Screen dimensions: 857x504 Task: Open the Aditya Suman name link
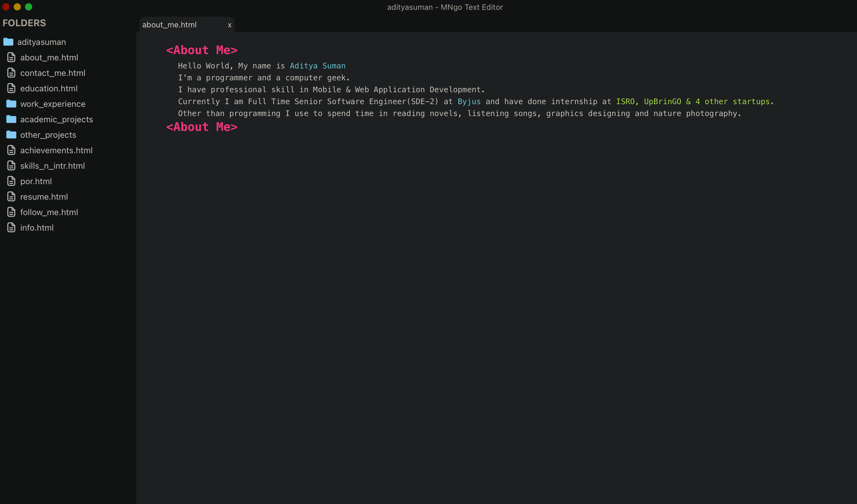pyautogui.click(x=317, y=66)
